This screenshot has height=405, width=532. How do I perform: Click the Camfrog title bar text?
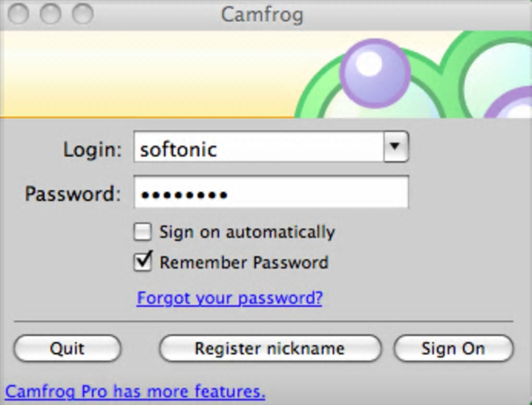(x=262, y=14)
